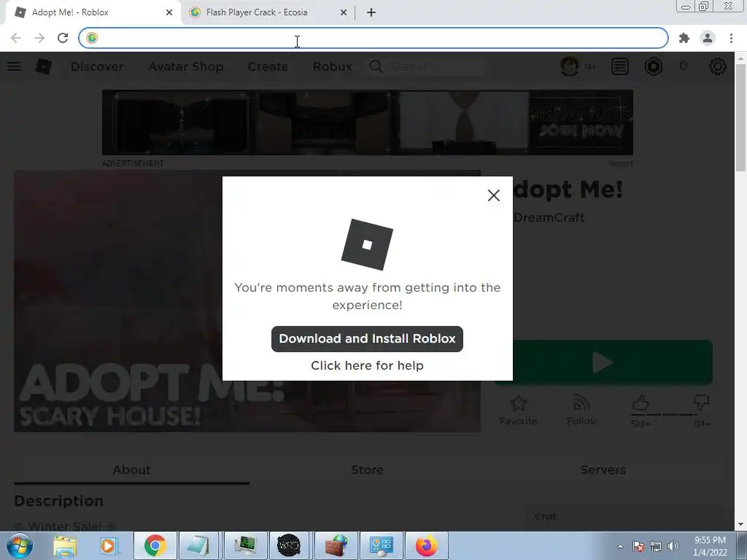The image size is (747, 560).
Task: Click the green Play button
Action: pyautogui.click(x=613, y=362)
